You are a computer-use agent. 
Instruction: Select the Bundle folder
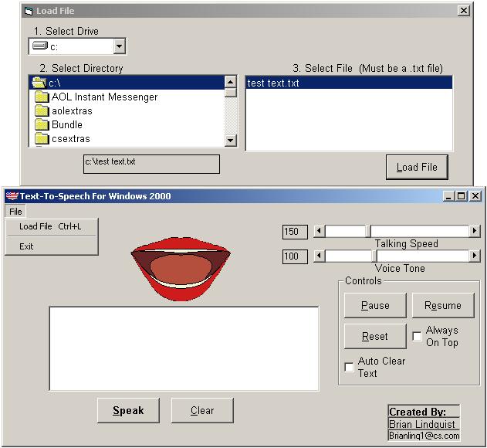click(x=67, y=125)
